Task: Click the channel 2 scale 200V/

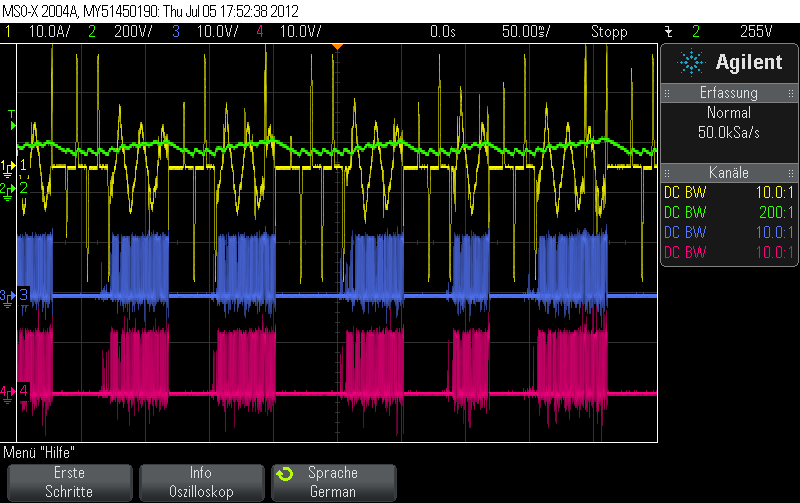Action: [133, 32]
